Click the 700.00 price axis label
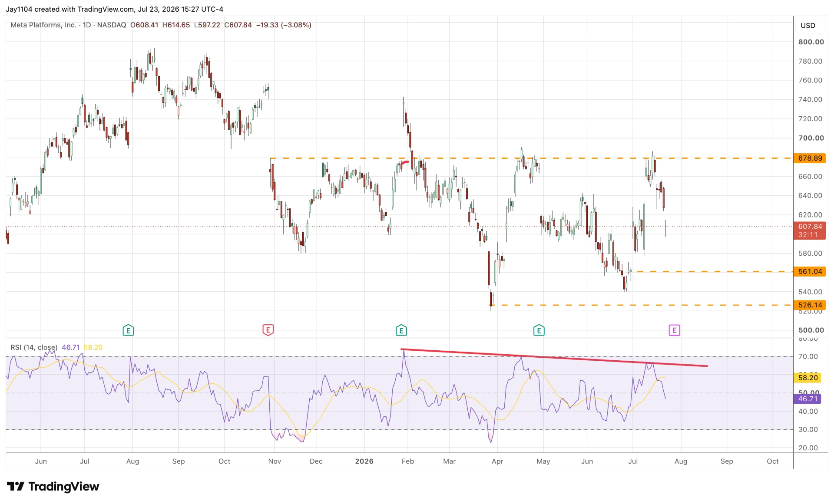 pos(811,138)
